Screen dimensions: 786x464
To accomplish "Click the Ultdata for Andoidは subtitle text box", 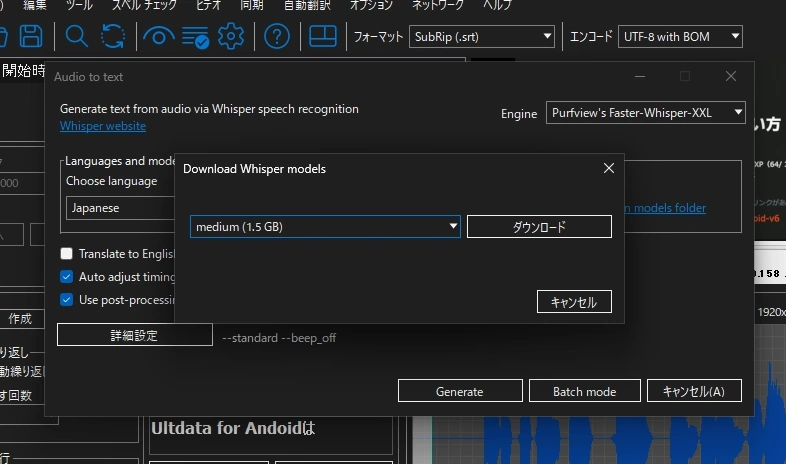I will pos(271,435).
